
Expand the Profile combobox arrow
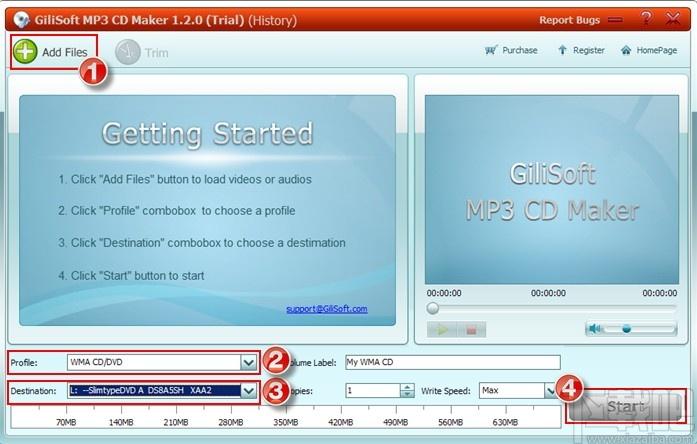point(248,363)
